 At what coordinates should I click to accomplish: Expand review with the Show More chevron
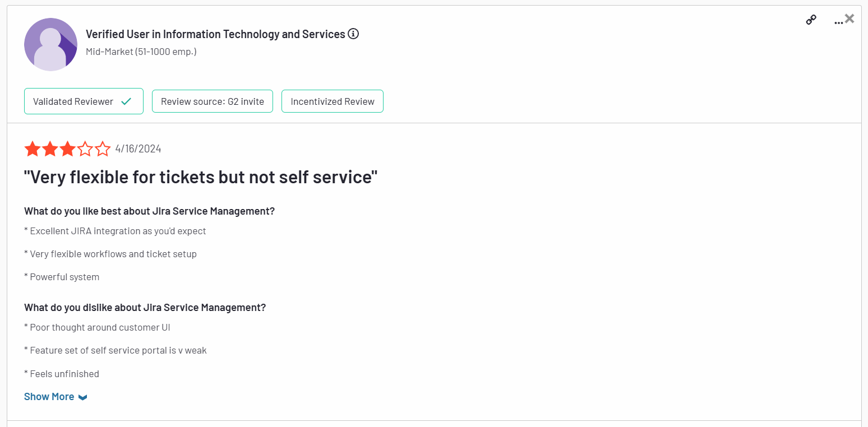point(83,397)
